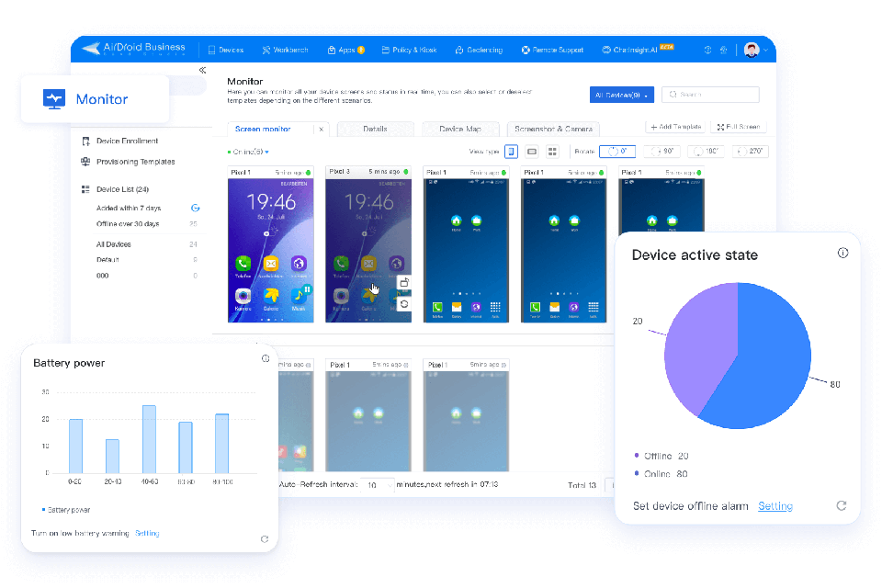Open the All Devices(9) dropdown
This screenshot has width=882, height=588.
[x=622, y=95]
